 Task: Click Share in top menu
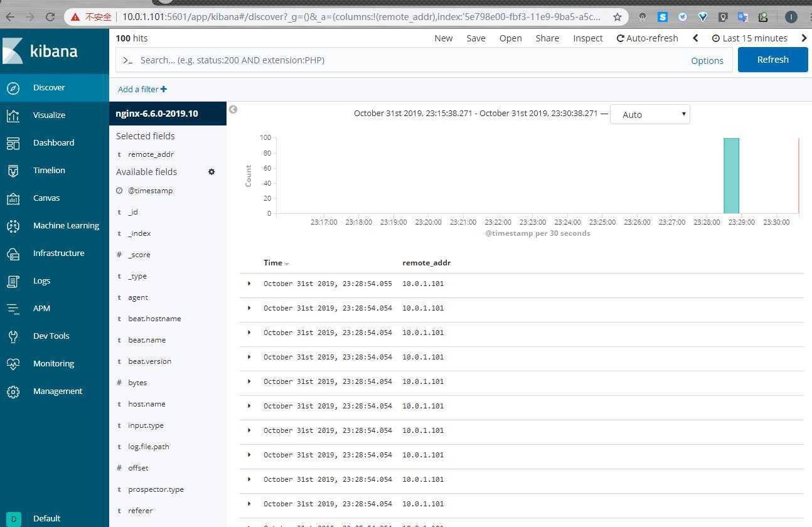(547, 38)
